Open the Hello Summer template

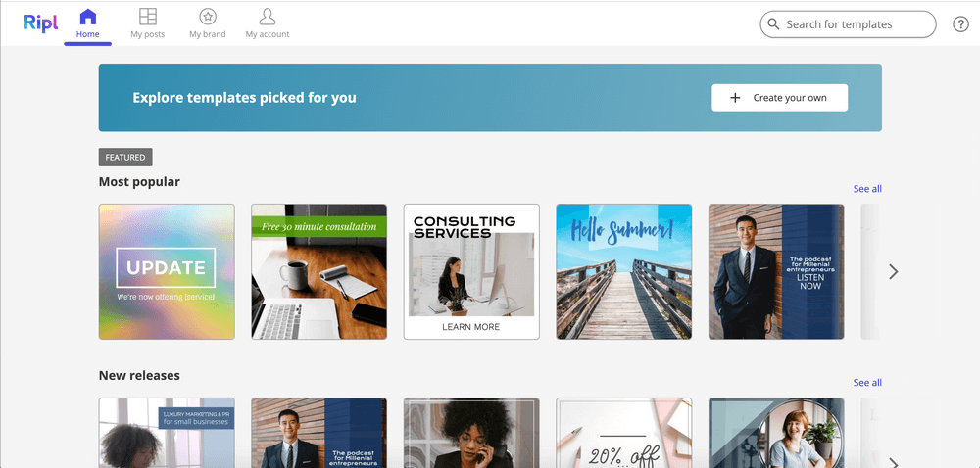click(x=623, y=271)
